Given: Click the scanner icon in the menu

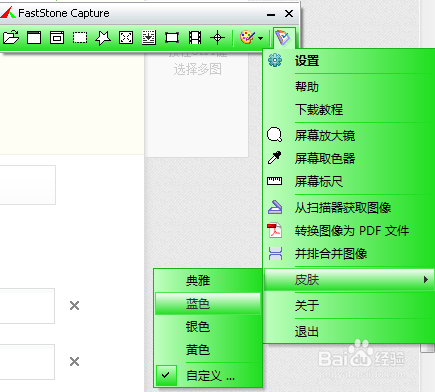Looking at the screenshot, I should coord(275,207).
